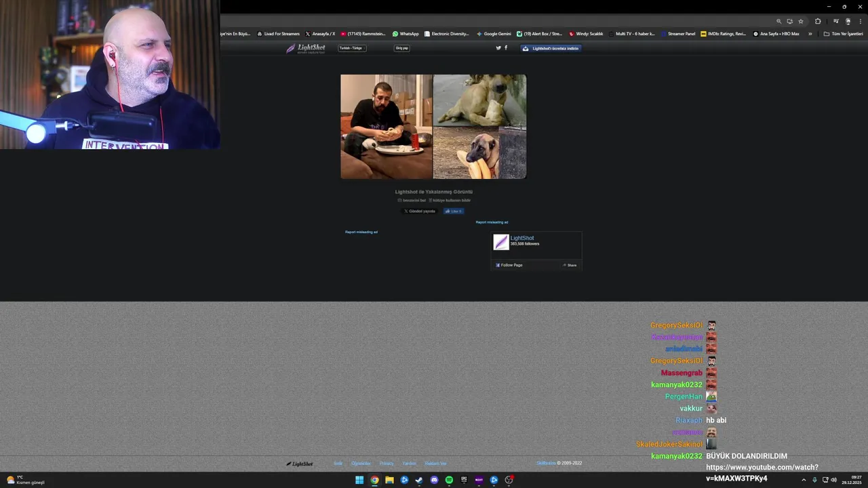Click the LightShot logo in page header
Image resolution: width=868 pixels, height=488 pixels.
click(x=305, y=48)
